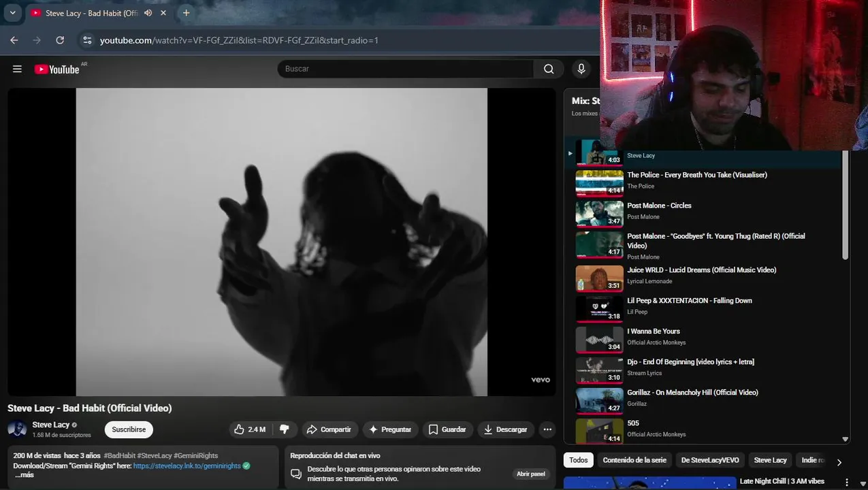868x490 pixels.
Task: Click the chat replay icon
Action: point(296,474)
